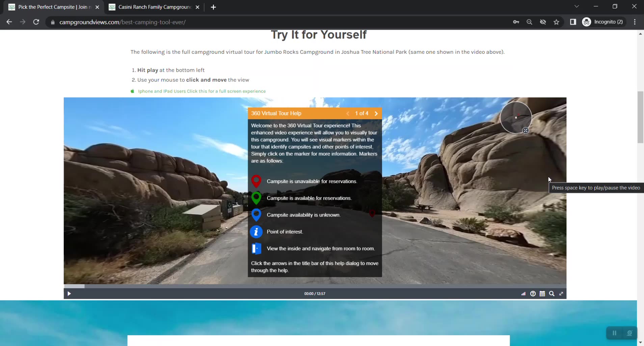The width and height of the screenshot is (644, 346).
Task: Click the blue door room navigation icon
Action: point(257,249)
